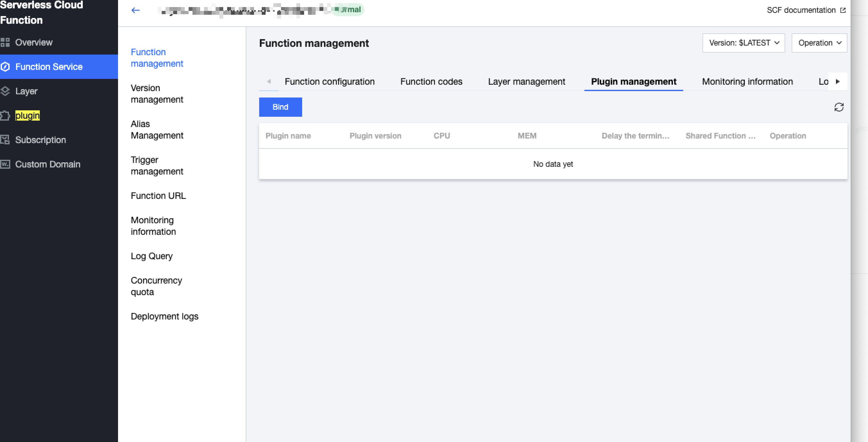This screenshot has width=868, height=442.
Task: Go to Log Query section
Action: (152, 256)
